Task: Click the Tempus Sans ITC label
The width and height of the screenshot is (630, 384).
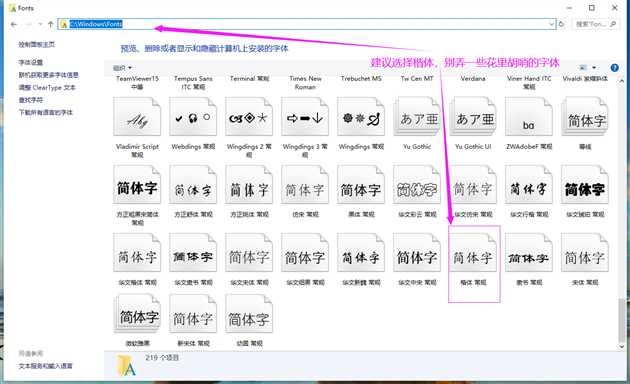Action: tap(193, 82)
